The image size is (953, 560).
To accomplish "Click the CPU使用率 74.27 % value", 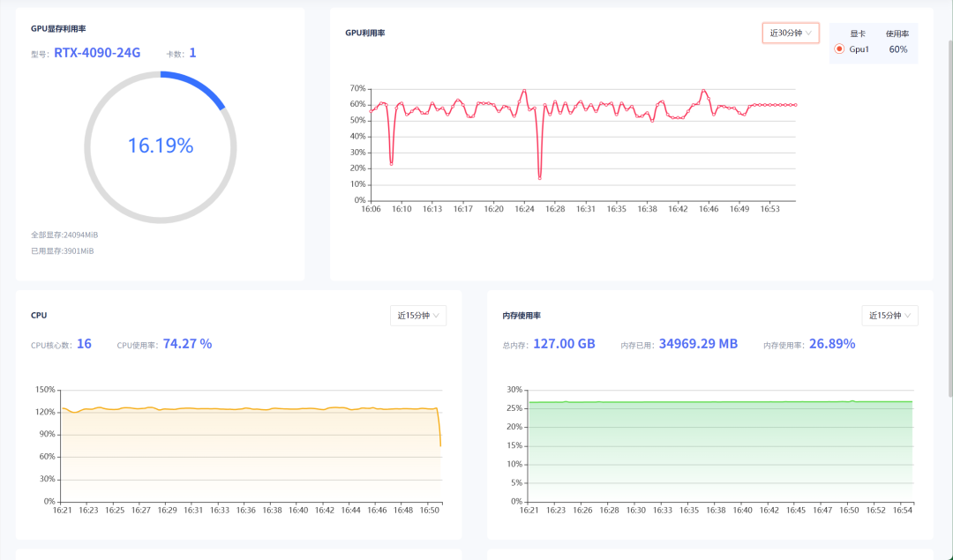I will (x=186, y=344).
